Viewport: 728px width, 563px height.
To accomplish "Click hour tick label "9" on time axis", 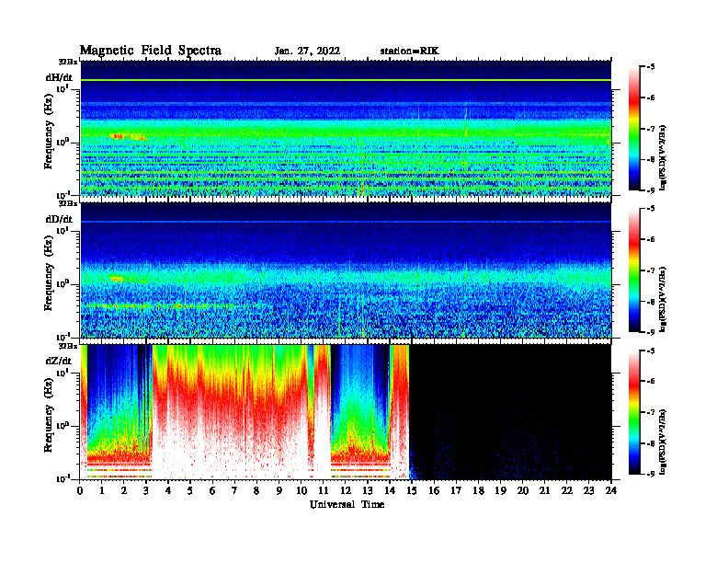I will coord(279,491).
